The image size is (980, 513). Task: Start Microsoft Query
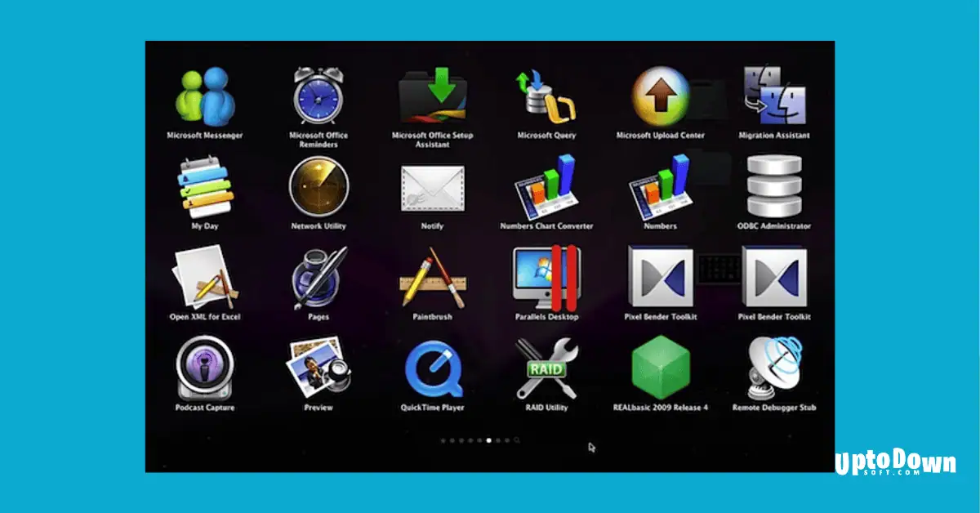(546, 96)
